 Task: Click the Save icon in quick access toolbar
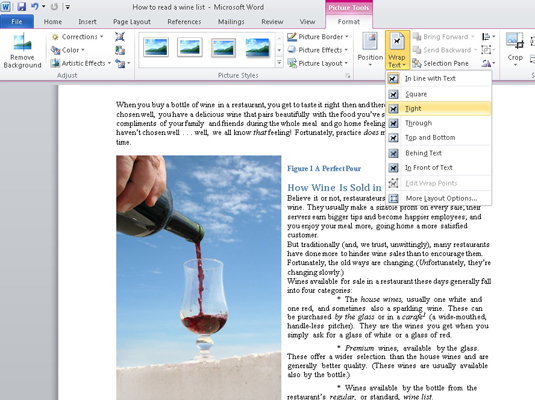click(x=21, y=6)
